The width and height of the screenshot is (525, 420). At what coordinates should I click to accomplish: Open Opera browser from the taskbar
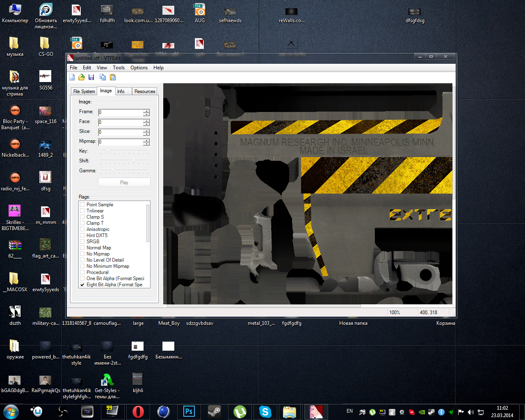[138, 411]
